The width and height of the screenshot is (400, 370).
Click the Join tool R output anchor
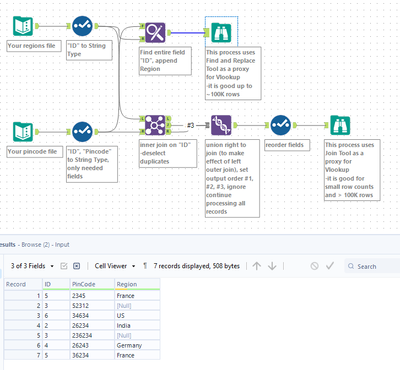[168, 132]
